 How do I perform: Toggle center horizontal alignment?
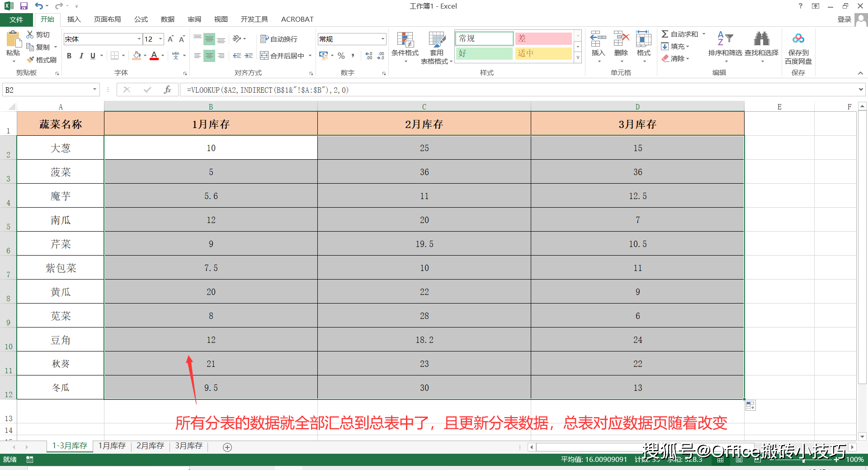[209, 56]
